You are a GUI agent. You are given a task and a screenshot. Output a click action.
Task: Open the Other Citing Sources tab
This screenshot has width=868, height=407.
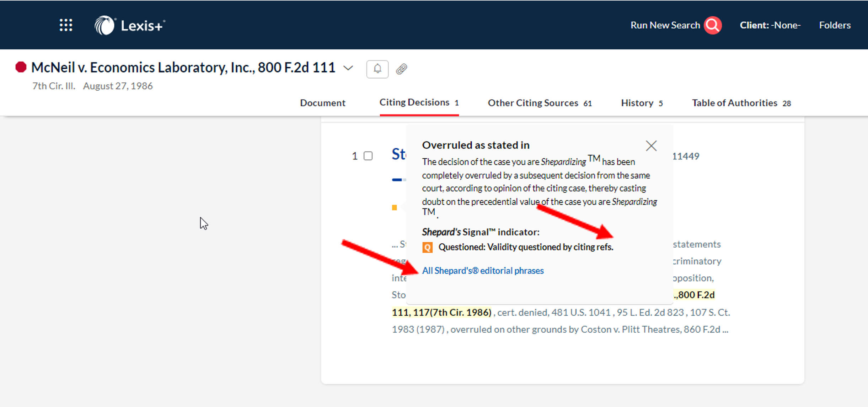tap(540, 103)
